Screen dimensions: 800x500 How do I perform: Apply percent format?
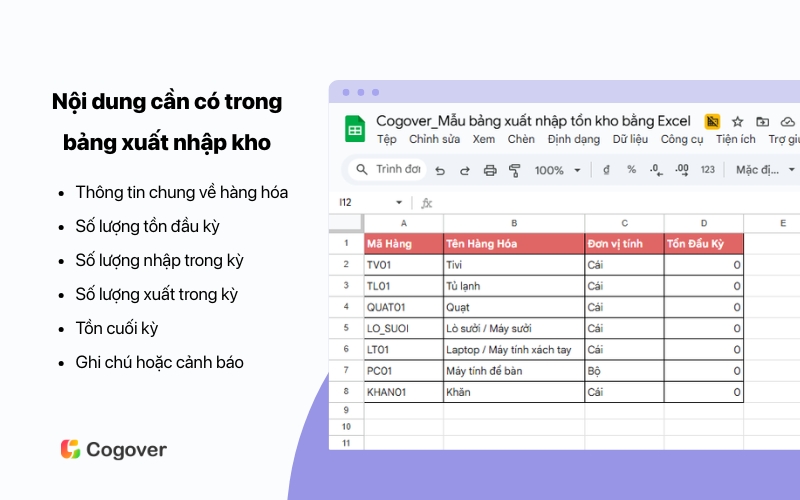pyautogui.click(x=631, y=170)
